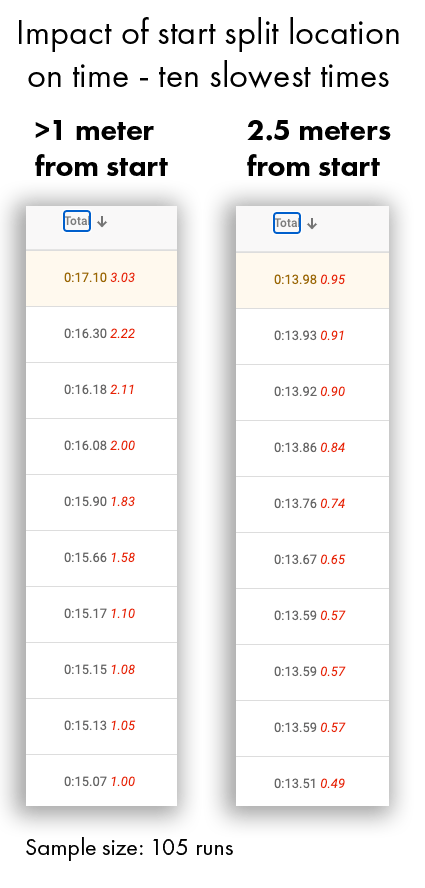Select the highlighted 0:13.98 row

click(312, 280)
